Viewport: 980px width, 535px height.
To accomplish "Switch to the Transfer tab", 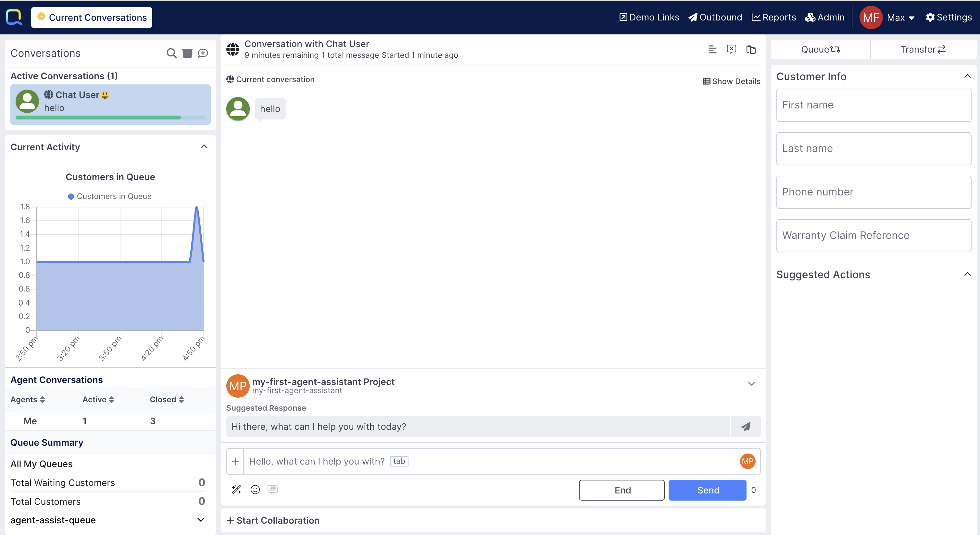I will click(x=923, y=49).
